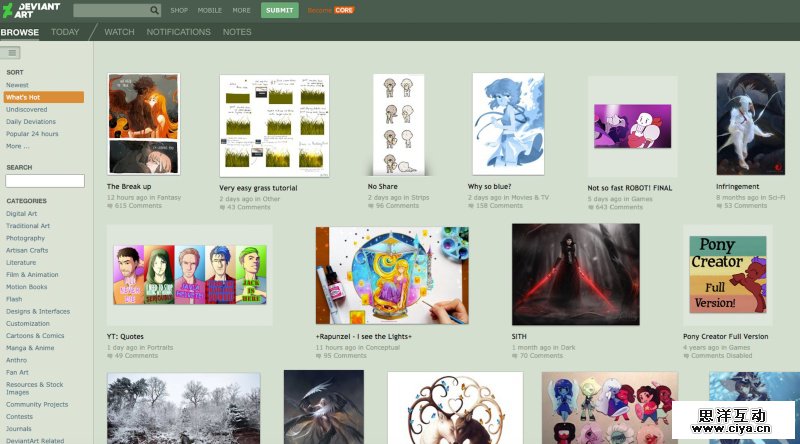This screenshot has height=444, width=800.
Task: Select the What's Hot sort option
Action: click(x=44, y=97)
